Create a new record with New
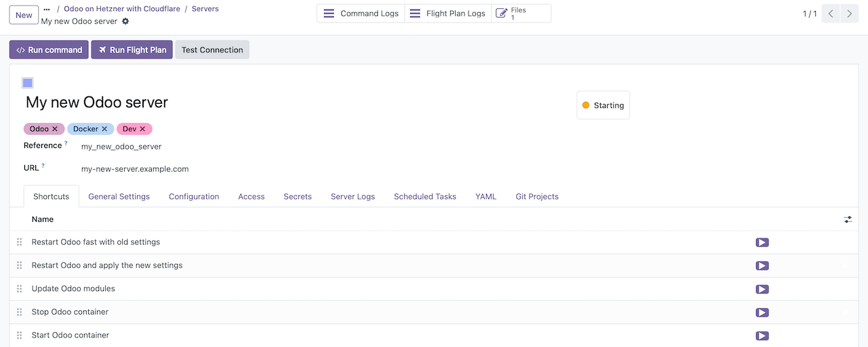This screenshot has height=347, width=868. point(24,15)
